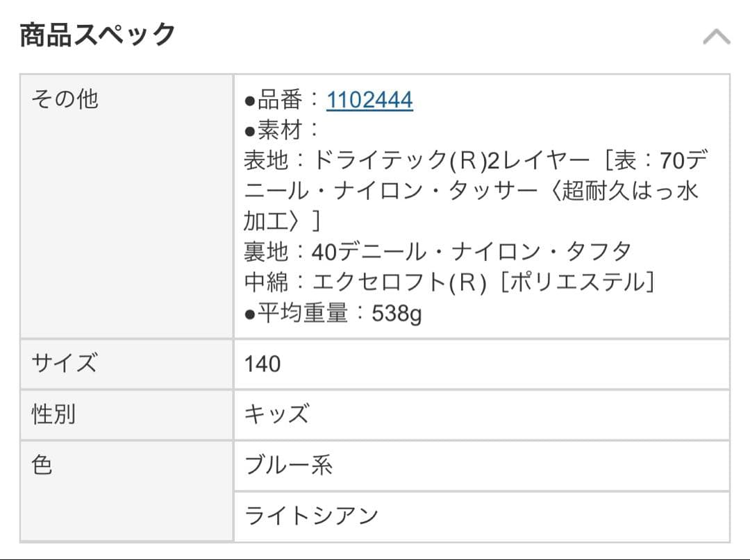
Task: Click the ●品番 label text
Action: [274, 101]
